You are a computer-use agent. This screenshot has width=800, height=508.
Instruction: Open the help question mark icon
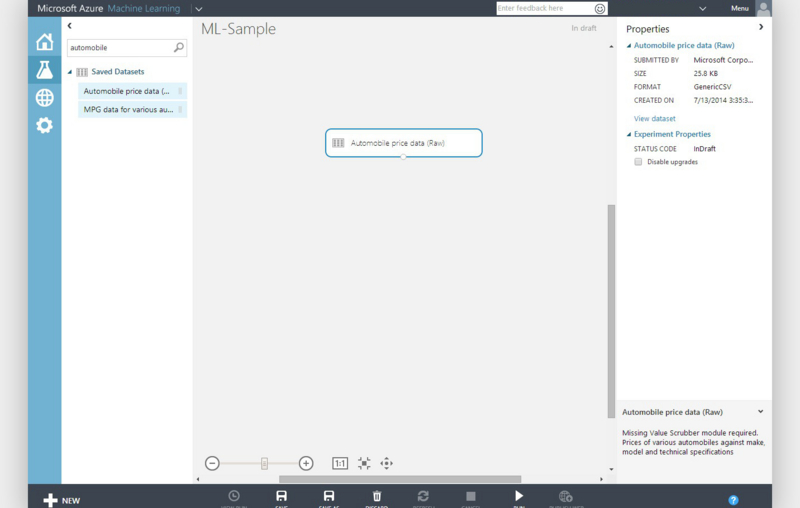click(733, 500)
